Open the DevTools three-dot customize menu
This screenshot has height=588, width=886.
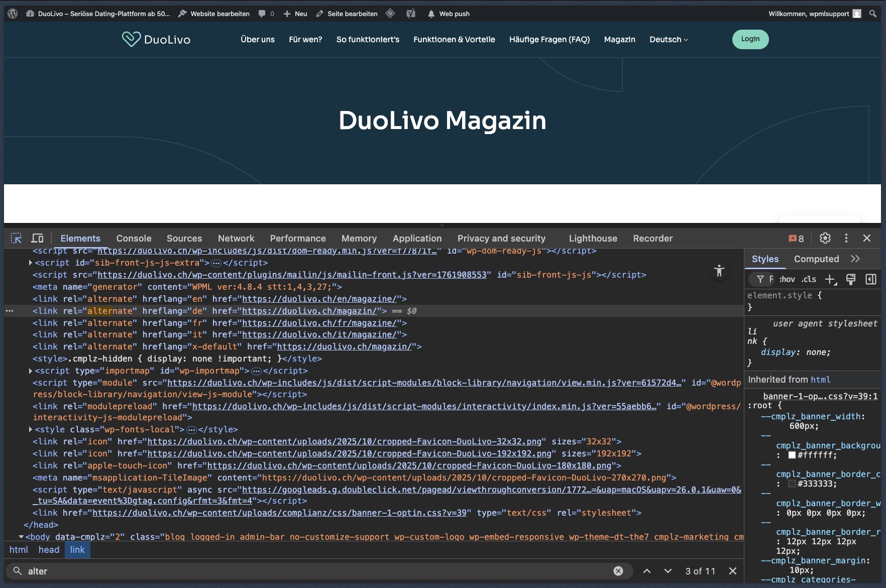(x=846, y=238)
